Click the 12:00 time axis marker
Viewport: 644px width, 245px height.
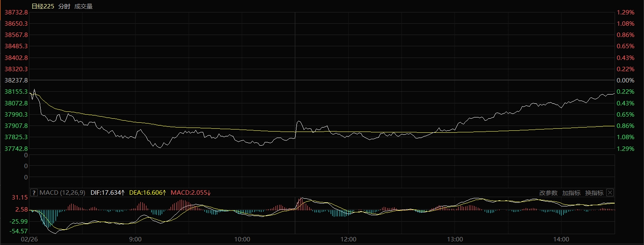[348, 239]
